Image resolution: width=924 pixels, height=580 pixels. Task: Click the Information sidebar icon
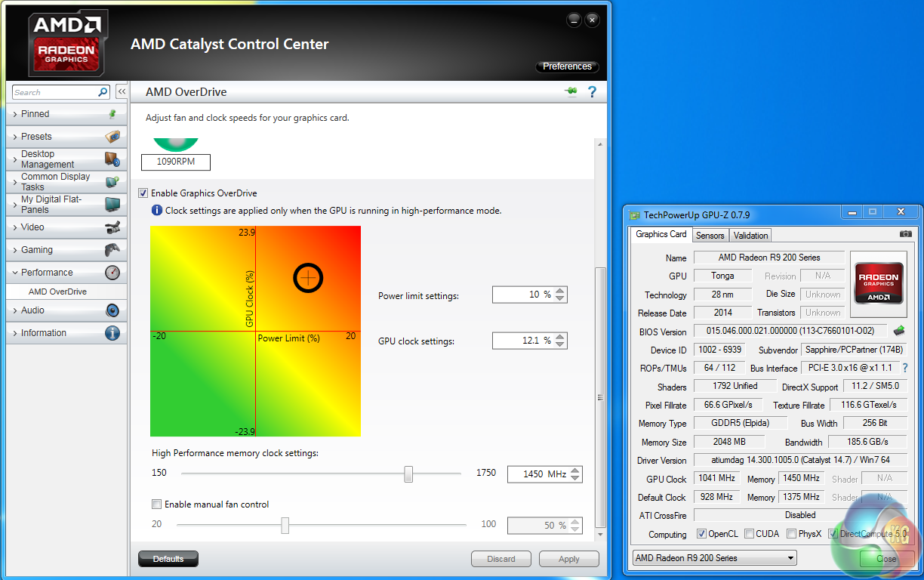click(112, 333)
